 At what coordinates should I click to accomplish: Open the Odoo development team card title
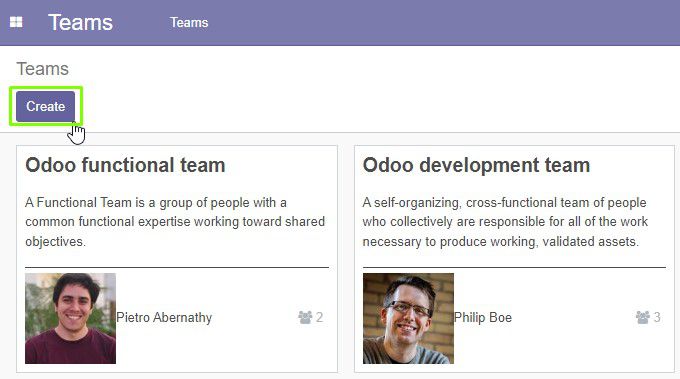pos(476,165)
